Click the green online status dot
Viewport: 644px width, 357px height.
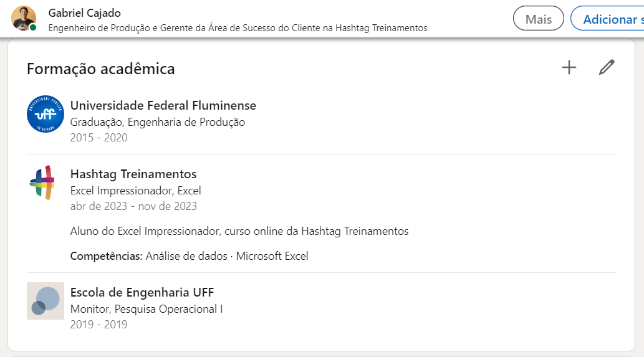point(33,28)
